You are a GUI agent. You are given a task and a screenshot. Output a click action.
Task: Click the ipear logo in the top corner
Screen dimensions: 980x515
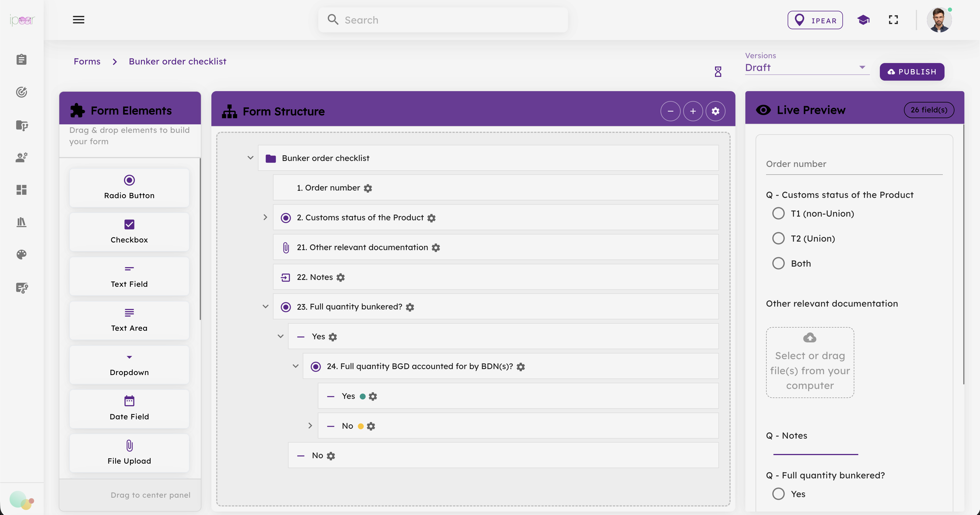point(22,20)
